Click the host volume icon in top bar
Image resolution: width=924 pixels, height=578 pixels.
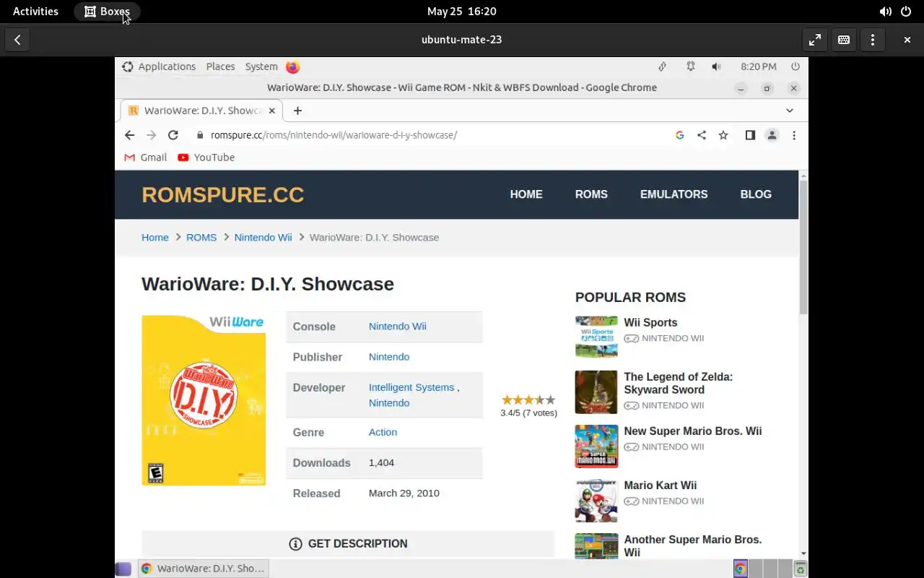click(885, 12)
